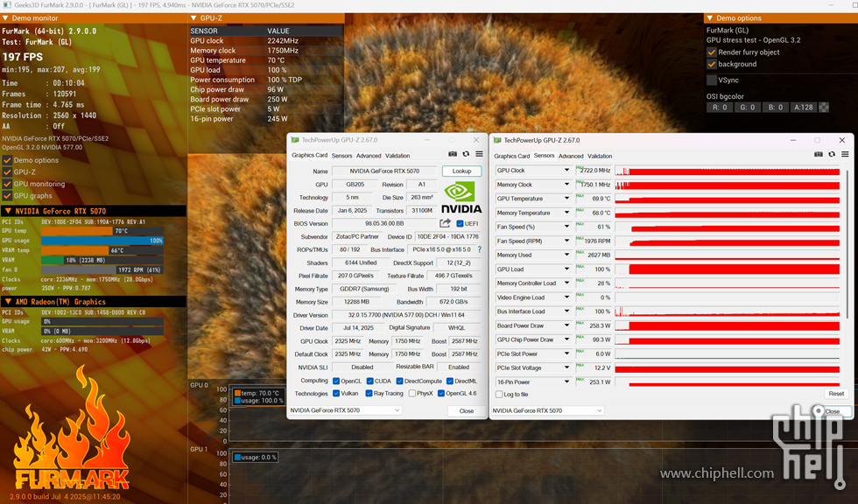The height and width of the screenshot is (504, 858).
Task: Open the GPU selector dropdown in Sensors window
Action: [547, 410]
